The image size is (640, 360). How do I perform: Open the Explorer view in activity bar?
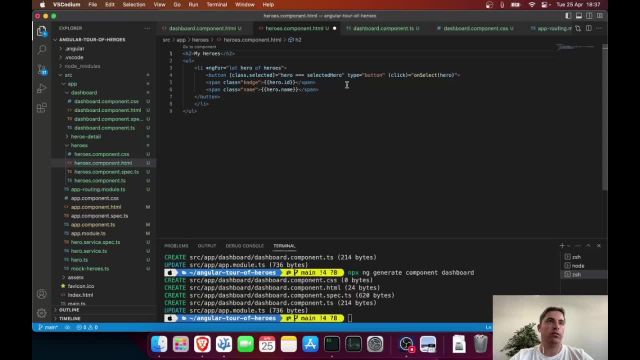coord(41,31)
